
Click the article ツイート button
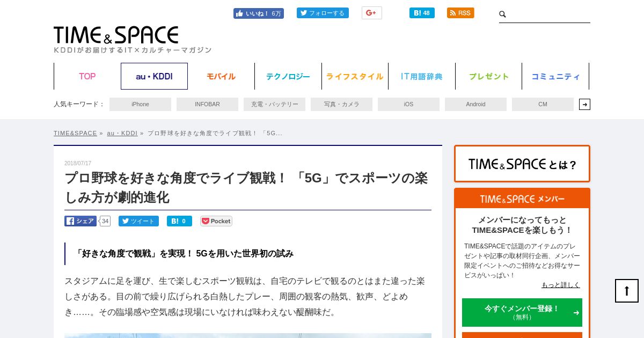pyautogui.click(x=138, y=221)
